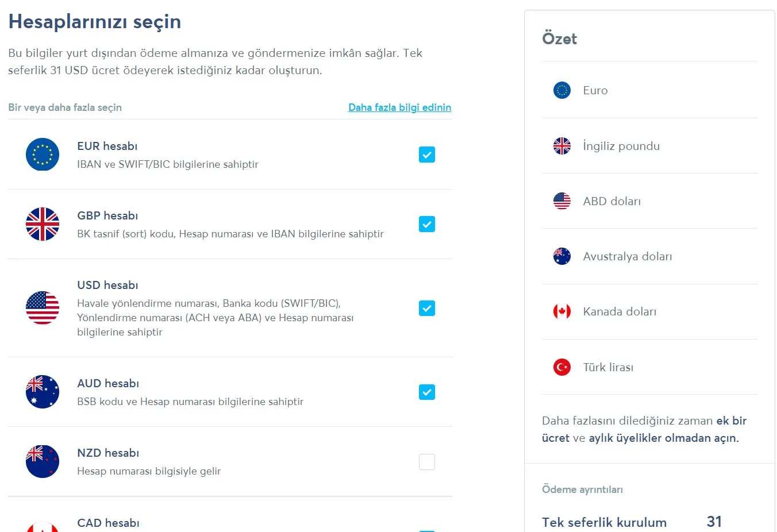Click the "Avustralya doları" summary entry
Image resolution: width=777 pixels, height=532 pixels.
click(627, 256)
